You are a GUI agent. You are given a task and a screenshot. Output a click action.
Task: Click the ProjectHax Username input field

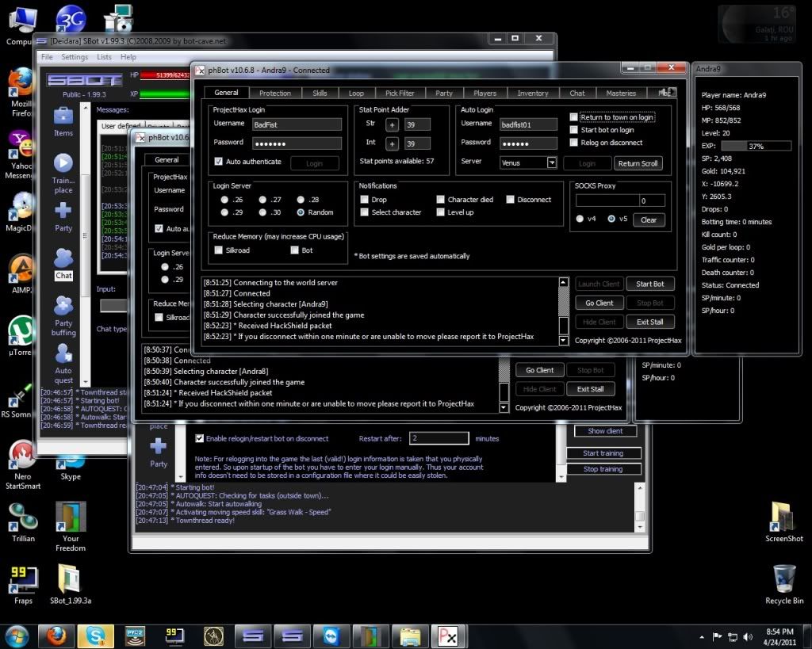297,124
